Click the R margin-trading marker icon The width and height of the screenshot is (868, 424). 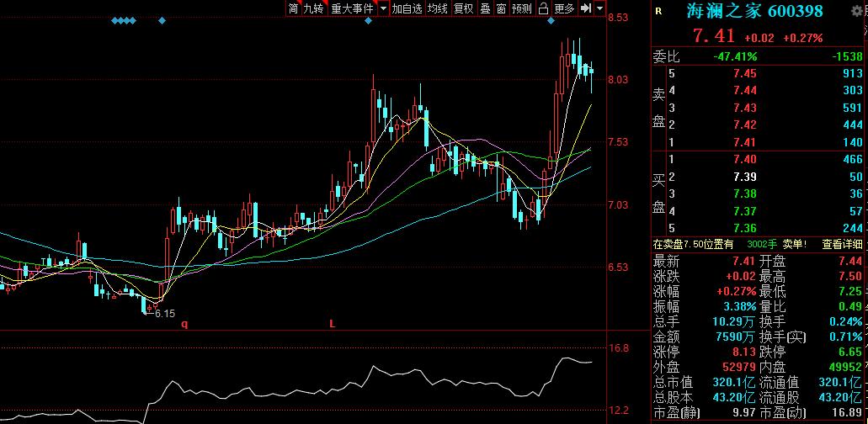658,12
